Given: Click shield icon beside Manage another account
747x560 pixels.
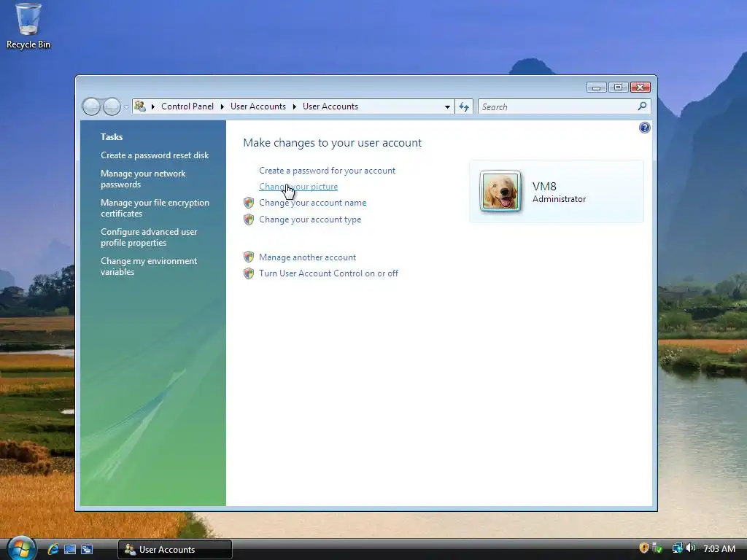Looking at the screenshot, I should (x=249, y=257).
